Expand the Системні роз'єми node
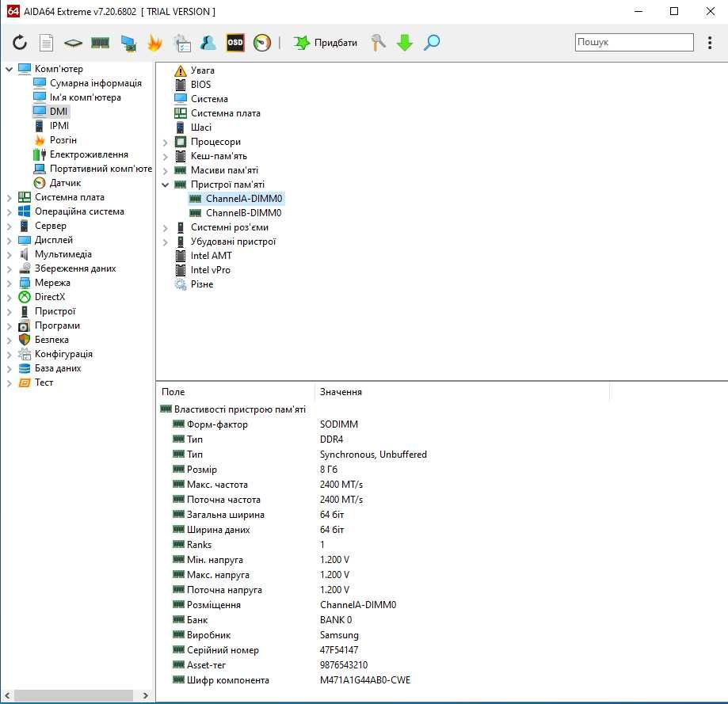 [x=166, y=228]
